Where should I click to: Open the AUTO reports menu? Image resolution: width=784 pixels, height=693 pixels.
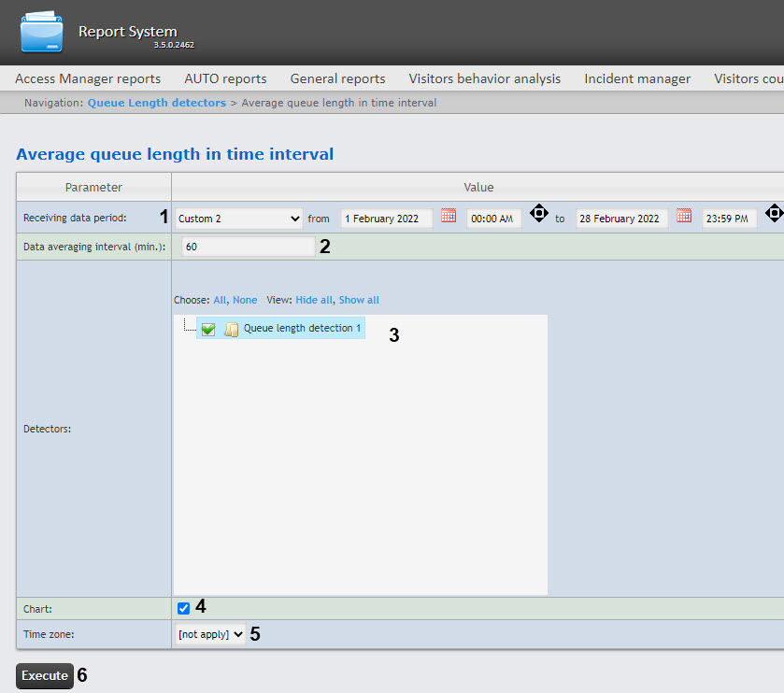point(225,78)
